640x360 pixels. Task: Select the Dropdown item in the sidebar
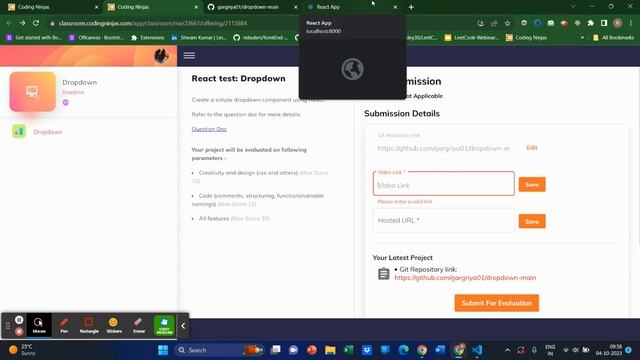pos(48,132)
